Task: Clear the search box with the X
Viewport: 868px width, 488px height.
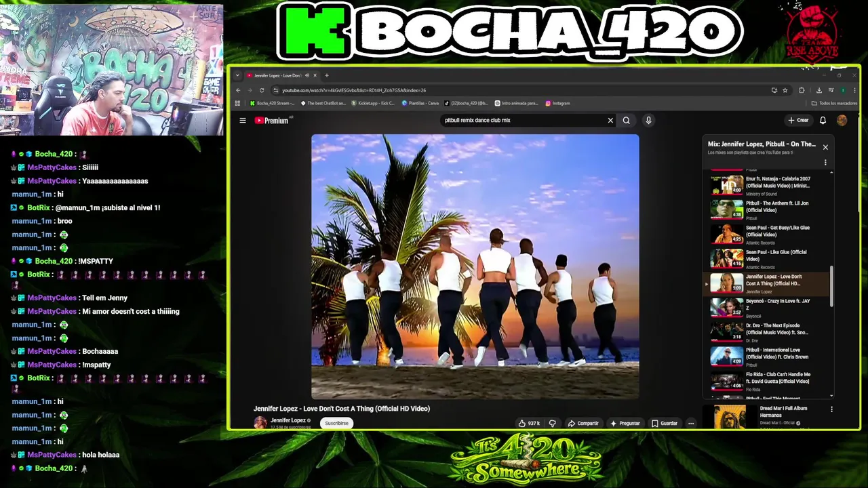Action: [610, 121]
